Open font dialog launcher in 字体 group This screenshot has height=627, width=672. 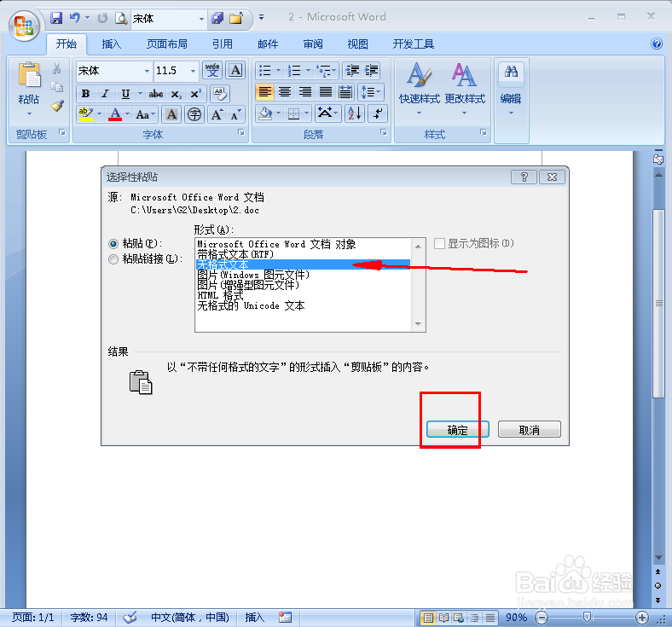(x=241, y=132)
